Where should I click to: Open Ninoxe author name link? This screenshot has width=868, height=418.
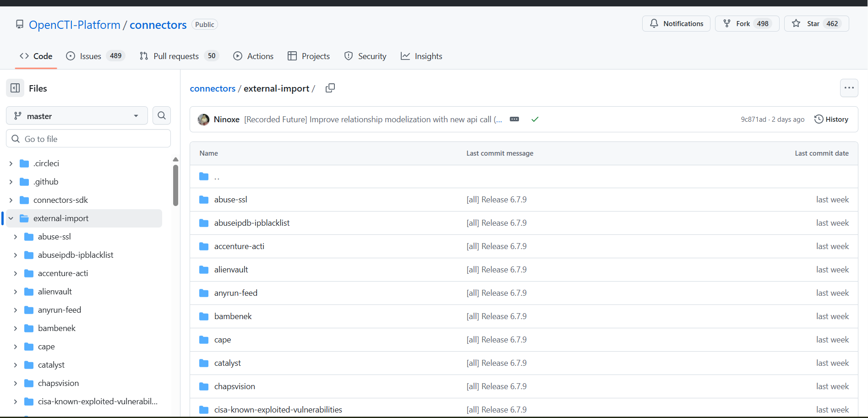coord(226,119)
